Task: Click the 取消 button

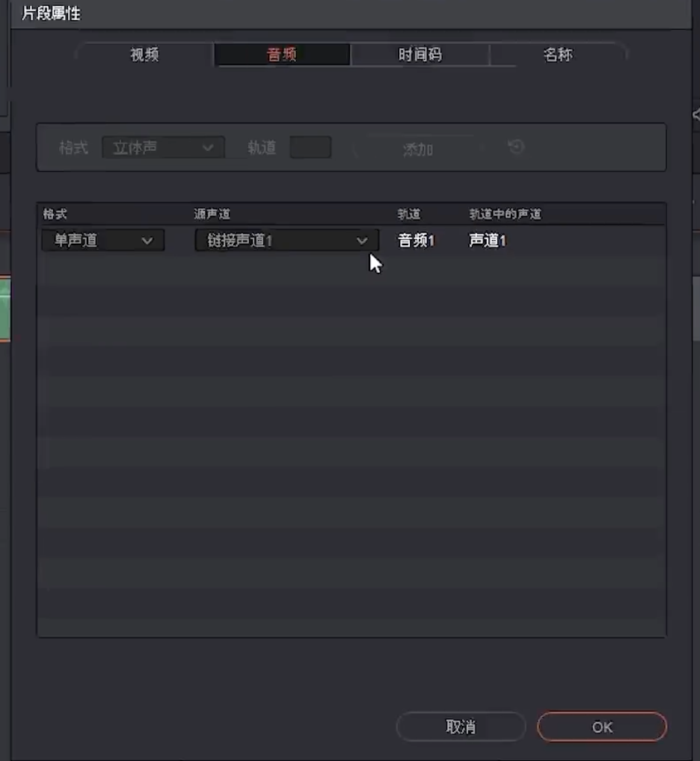Action: (x=461, y=727)
